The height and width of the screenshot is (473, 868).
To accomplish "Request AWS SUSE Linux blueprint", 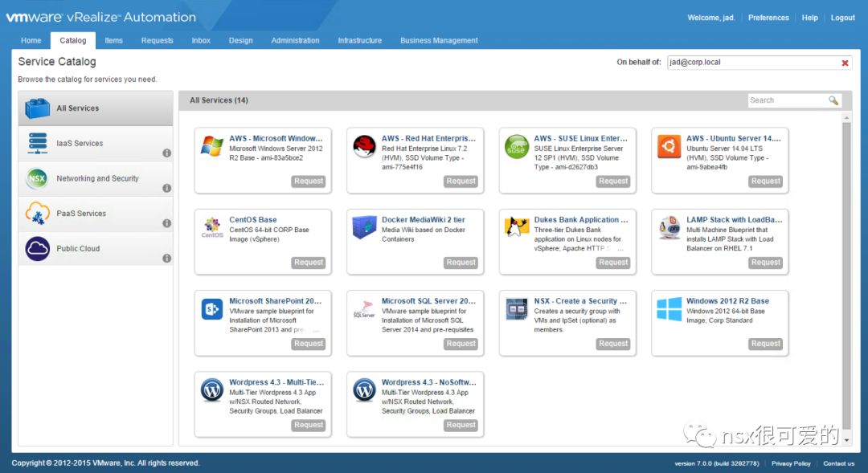I will pos(612,181).
